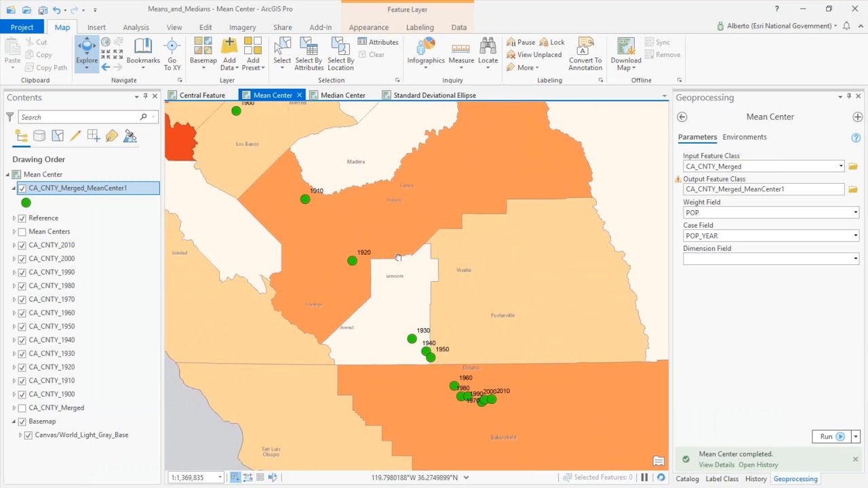
Task: Open Geoprocessing help question mark
Action: (856, 138)
